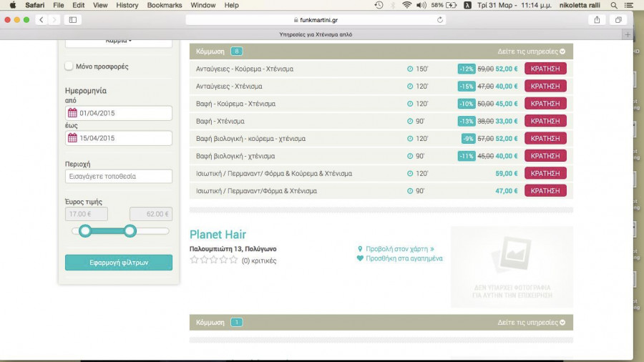This screenshot has height=362, width=644.
Task: Click the calendar icon beside 15/04/2015
Action: click(x=72, y=138)
